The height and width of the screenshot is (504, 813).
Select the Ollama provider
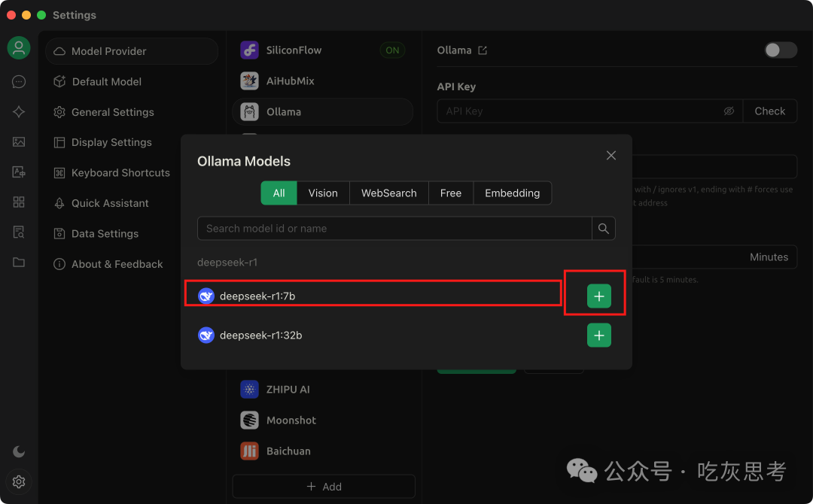tap(322, 112)
